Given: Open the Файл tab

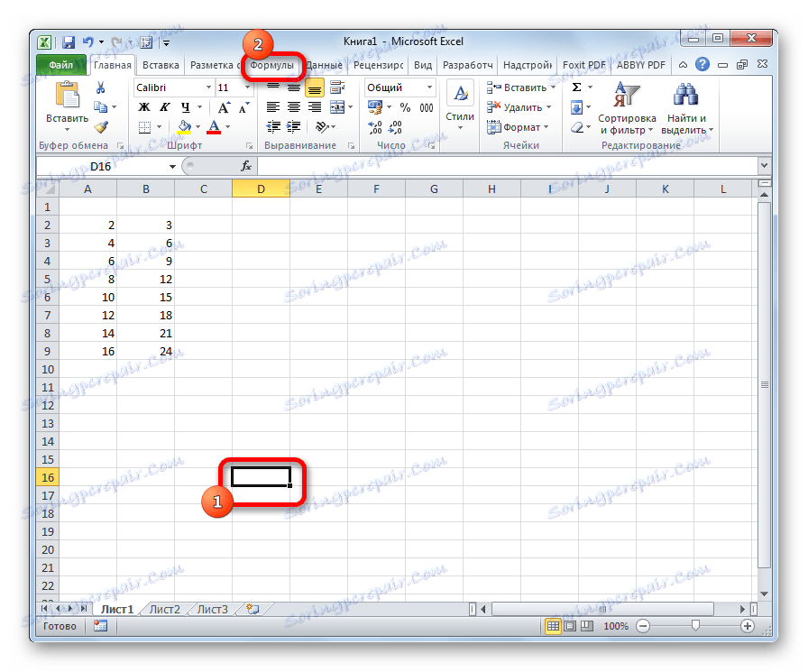Looking at the screenshot, I should tap(60, 65).
